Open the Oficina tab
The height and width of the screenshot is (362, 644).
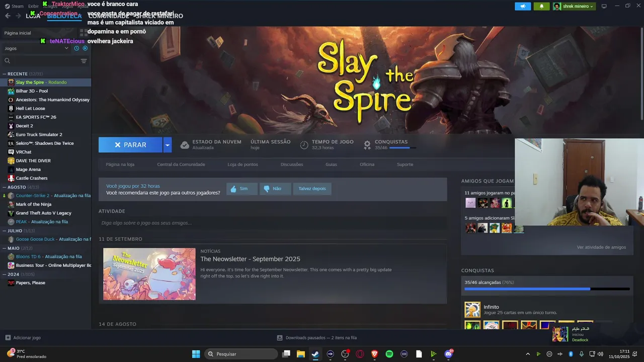tap(367, 164)
